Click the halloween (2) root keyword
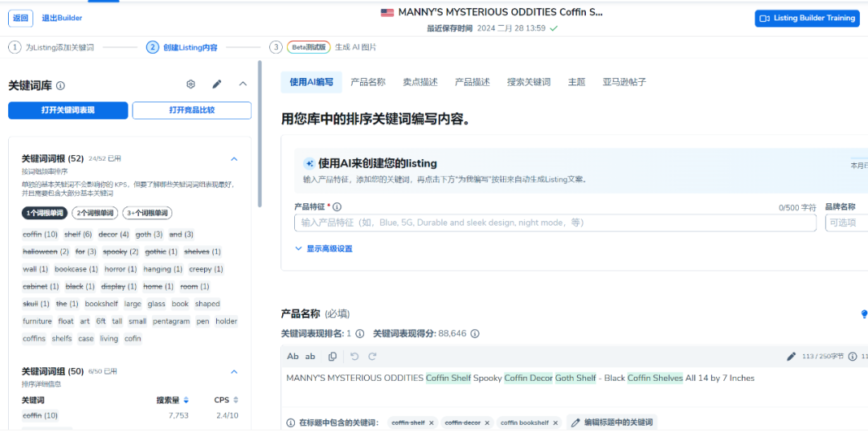 click(46, 251)
